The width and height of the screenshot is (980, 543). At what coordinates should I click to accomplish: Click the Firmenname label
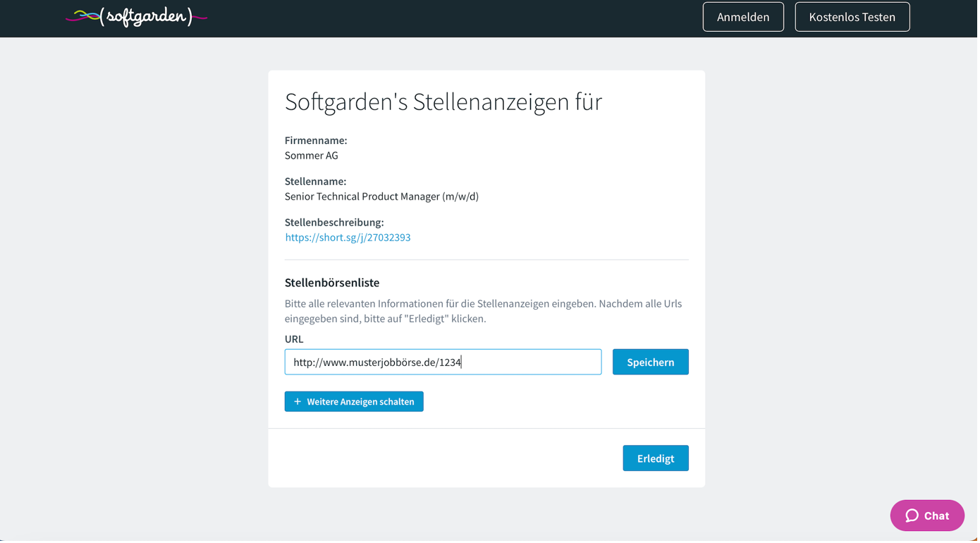316,140
